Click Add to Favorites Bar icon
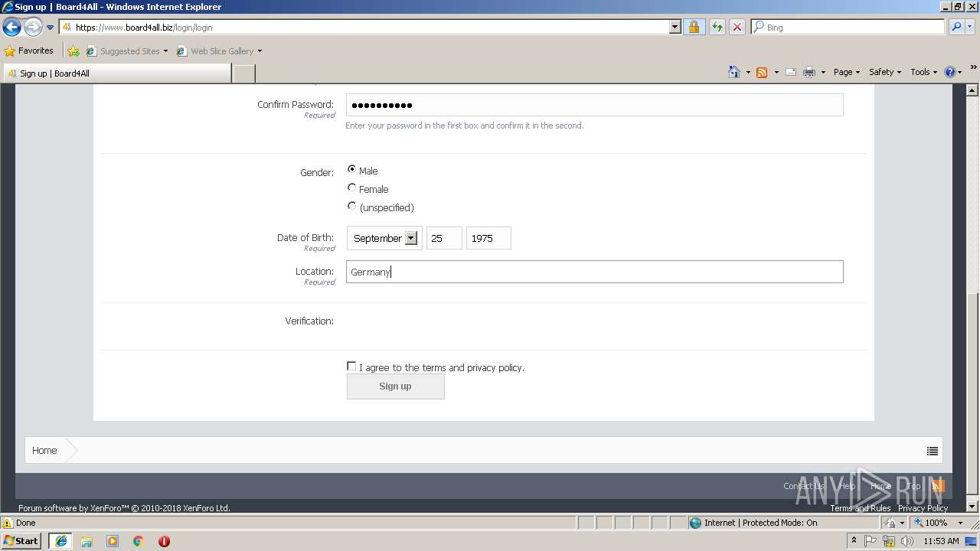 (73, 51)
